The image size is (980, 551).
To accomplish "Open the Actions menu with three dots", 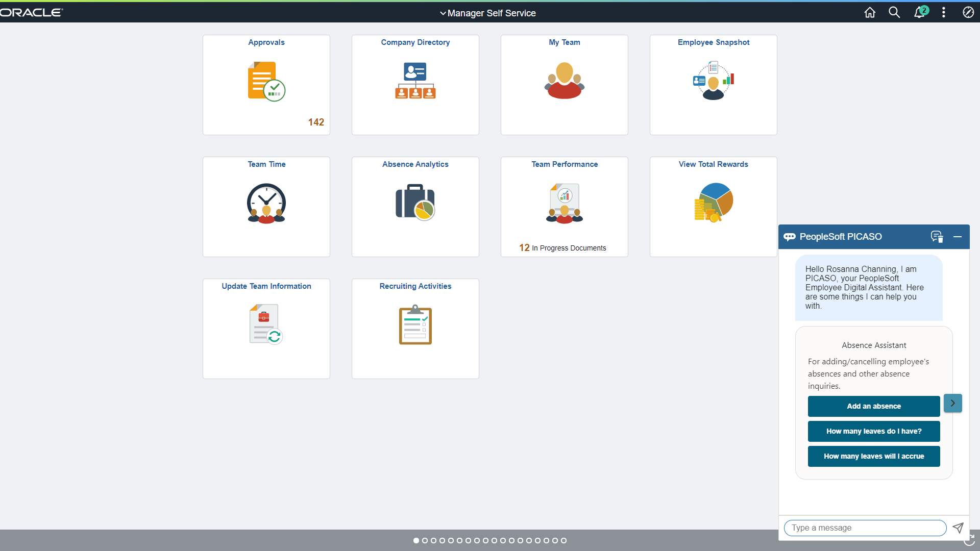I will pyautogui.click(x=943, y=12).
